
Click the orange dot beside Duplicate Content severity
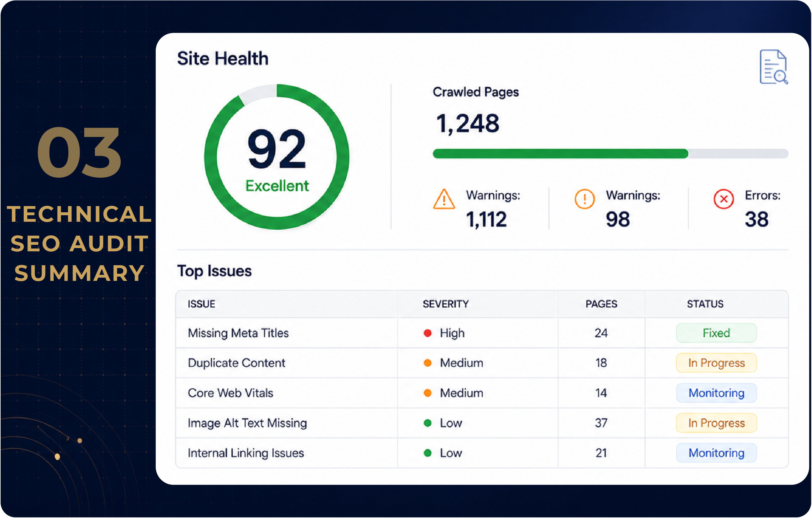428,363
